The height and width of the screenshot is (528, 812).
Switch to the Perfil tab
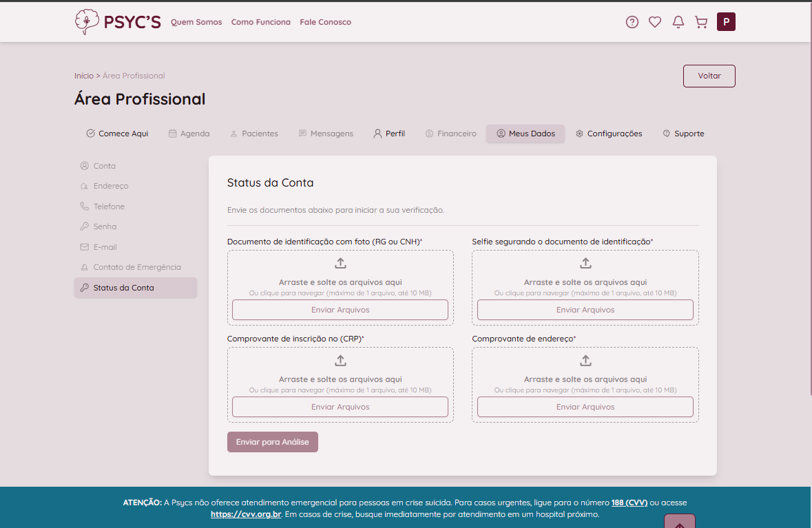point(389,134)
